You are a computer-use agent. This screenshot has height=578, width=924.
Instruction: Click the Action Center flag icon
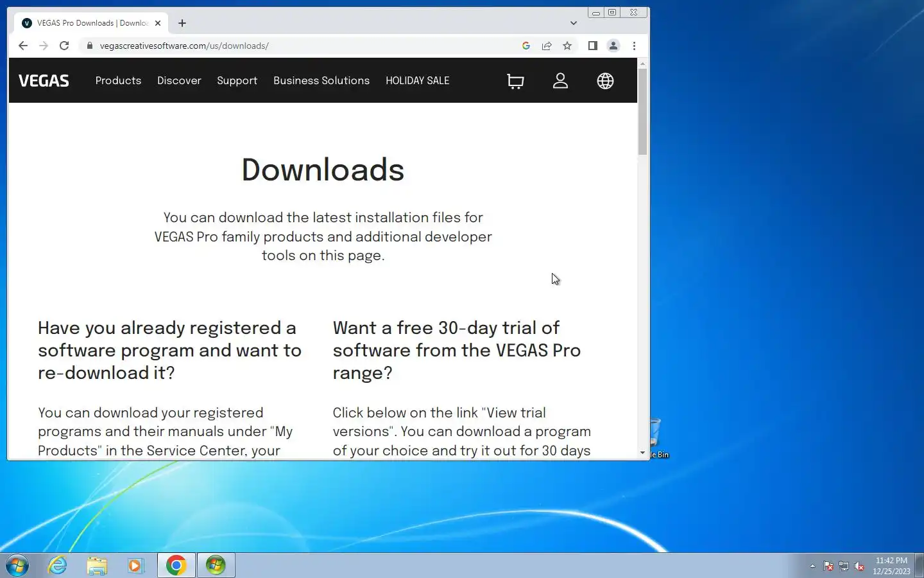tap(828, 566)
